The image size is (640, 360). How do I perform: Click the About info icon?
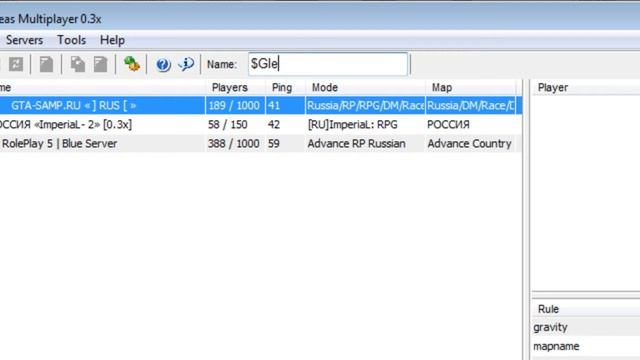point(186,64)
